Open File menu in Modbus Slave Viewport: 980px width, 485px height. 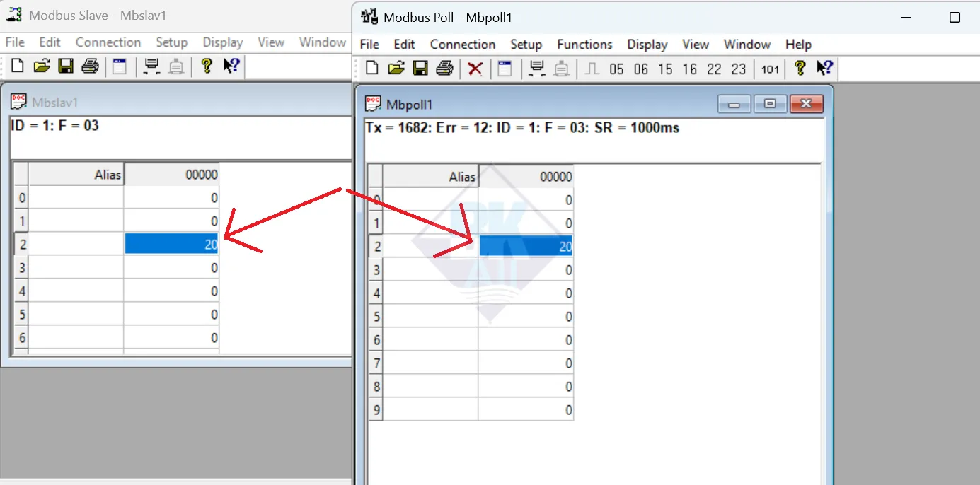[x=15, y=42]
